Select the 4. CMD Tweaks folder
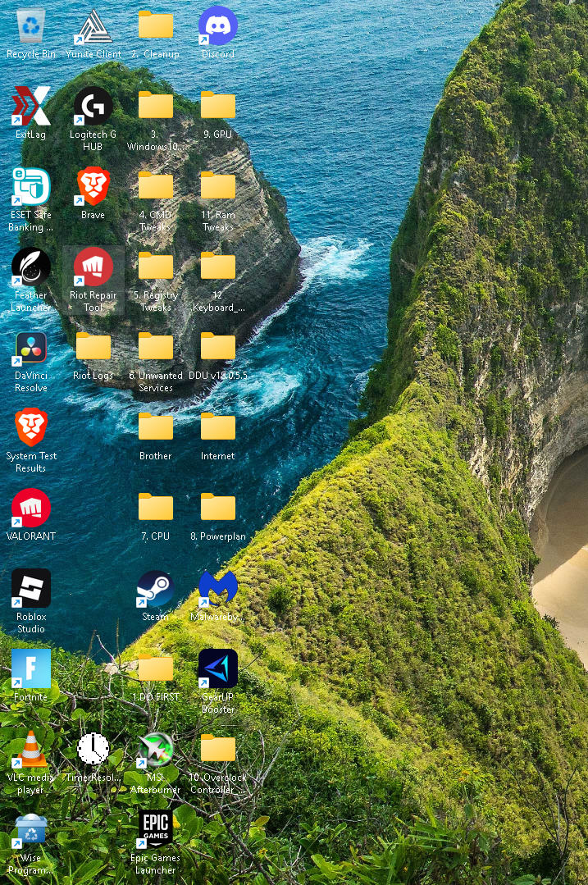The width and height of the screenshot is (588, 885). point(156,186)
